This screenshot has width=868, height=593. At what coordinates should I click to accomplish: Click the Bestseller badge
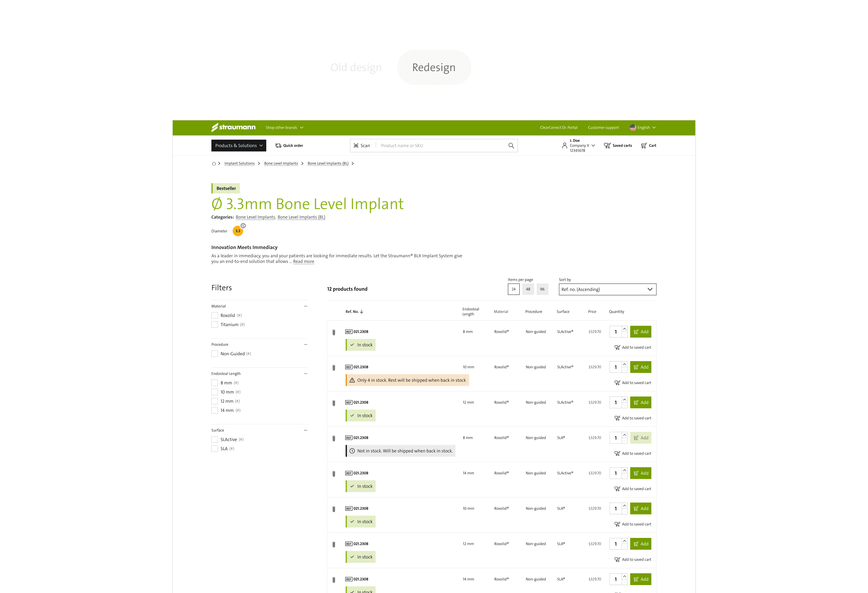point(226,189)
